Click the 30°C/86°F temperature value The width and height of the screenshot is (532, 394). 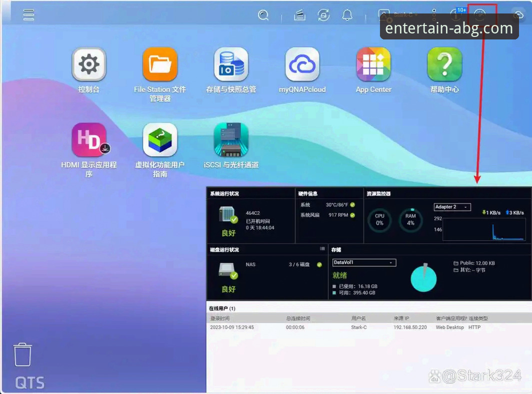[337, 205]
